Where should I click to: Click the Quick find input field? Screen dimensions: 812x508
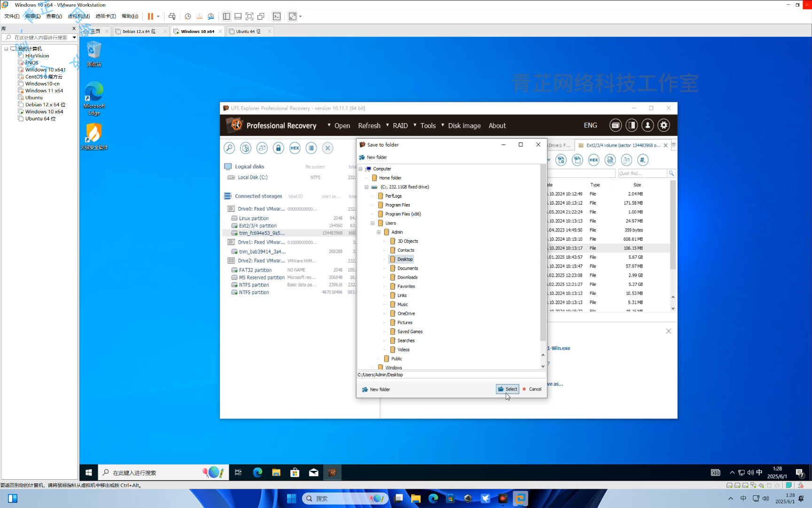tap(642, 174)
